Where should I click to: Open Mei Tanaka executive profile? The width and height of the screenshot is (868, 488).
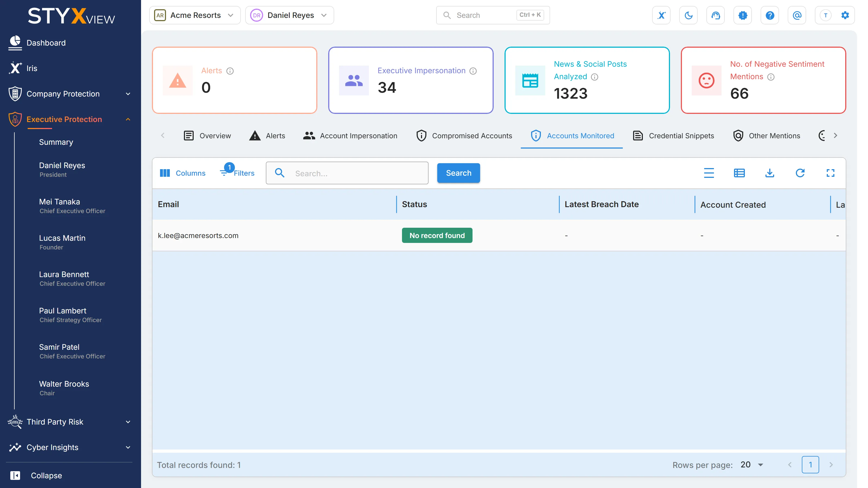point(72,206)
